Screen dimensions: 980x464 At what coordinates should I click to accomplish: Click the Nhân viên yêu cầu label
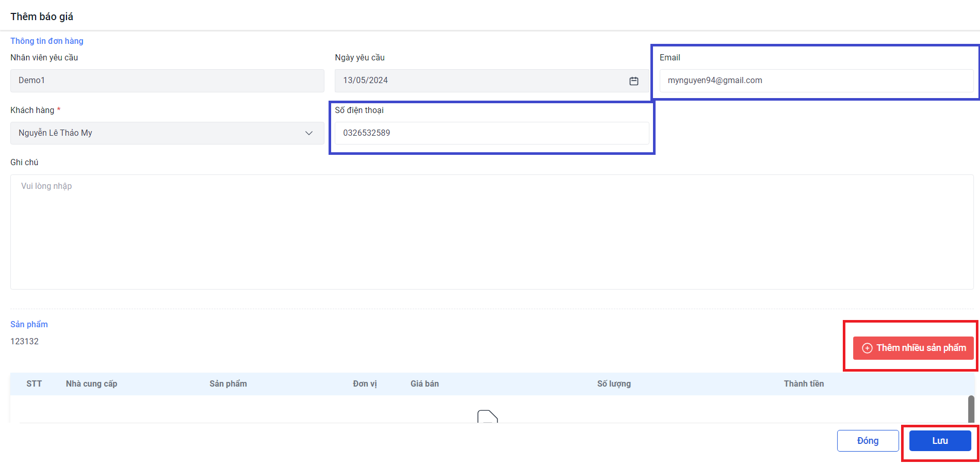click(44, 57)
